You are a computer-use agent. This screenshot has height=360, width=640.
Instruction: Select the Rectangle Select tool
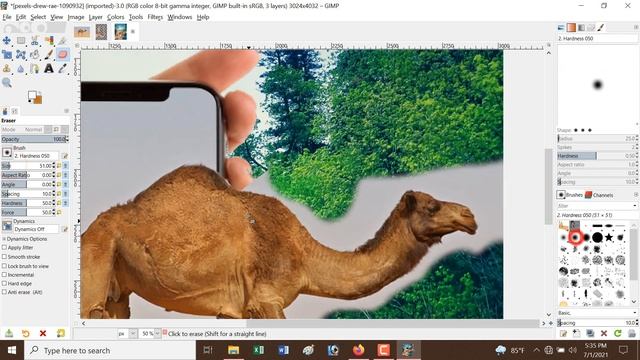(x=21, y=40)
